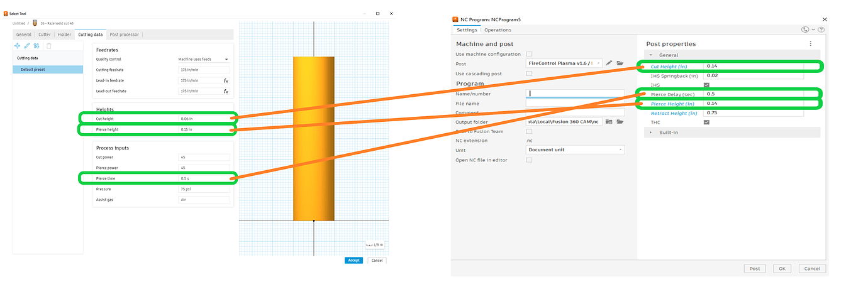Click the trash delete preset icon
The image size is (868, 304).
click(48, 46)
